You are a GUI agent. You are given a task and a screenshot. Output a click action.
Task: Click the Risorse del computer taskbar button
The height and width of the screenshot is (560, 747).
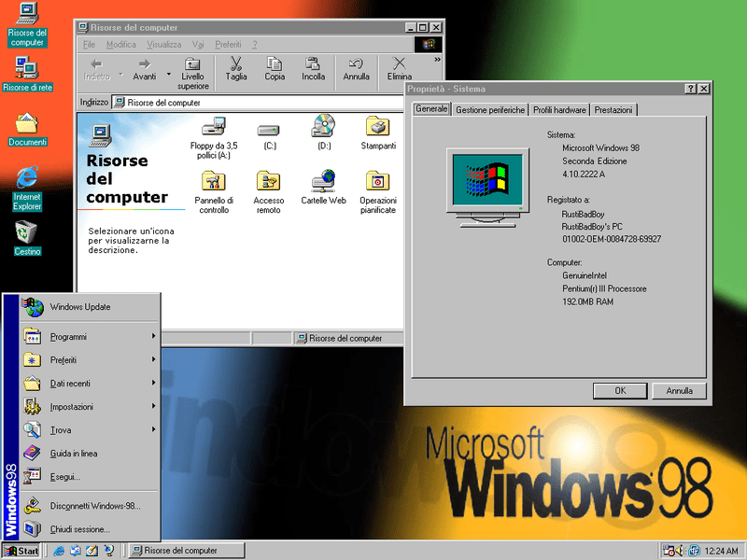tap(187, 551)
